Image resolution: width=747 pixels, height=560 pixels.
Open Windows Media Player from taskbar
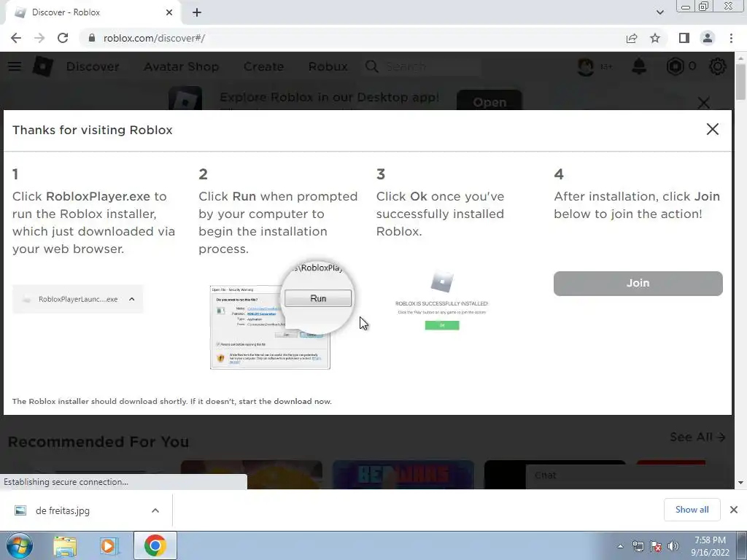click(109, 546)
